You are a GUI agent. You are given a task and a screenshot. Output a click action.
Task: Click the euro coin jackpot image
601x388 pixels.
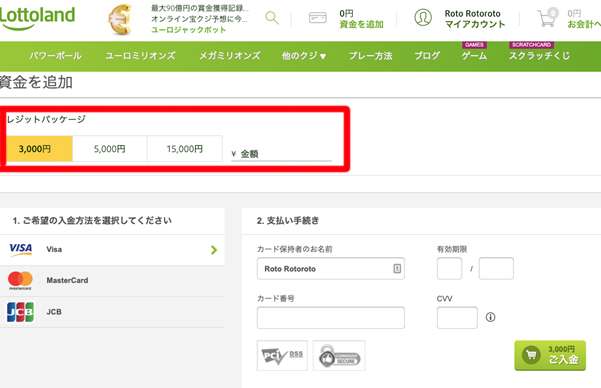click(120, 20)
